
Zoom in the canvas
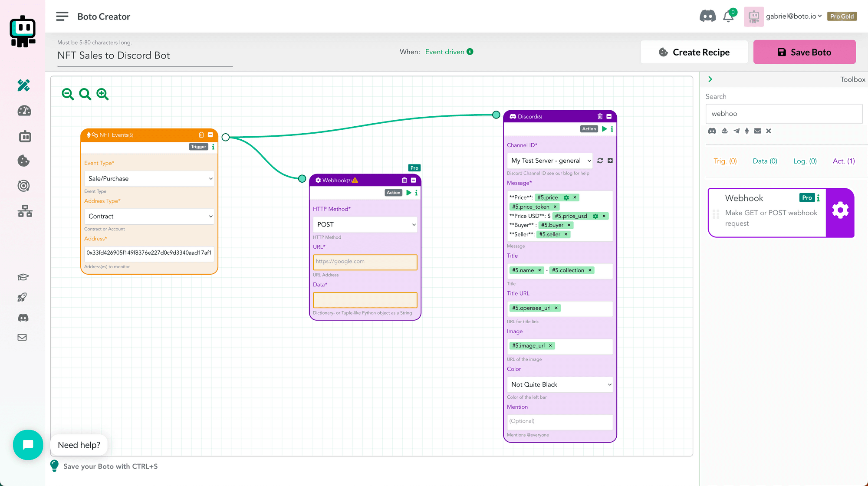102,94
